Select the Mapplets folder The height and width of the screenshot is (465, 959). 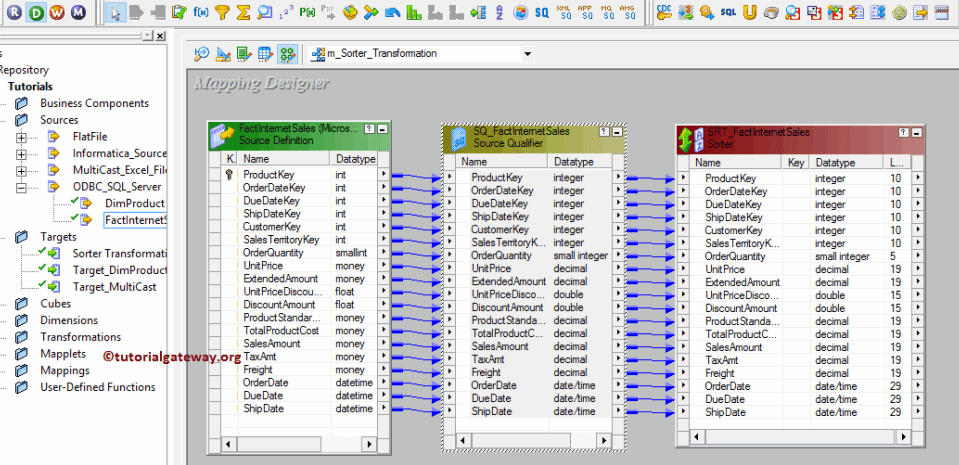(x=63, y=354)
